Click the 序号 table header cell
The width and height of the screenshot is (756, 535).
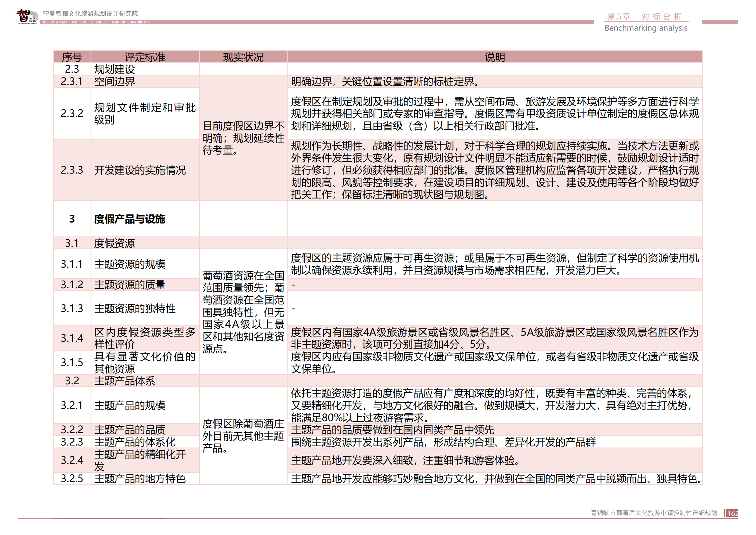point(72,57)
